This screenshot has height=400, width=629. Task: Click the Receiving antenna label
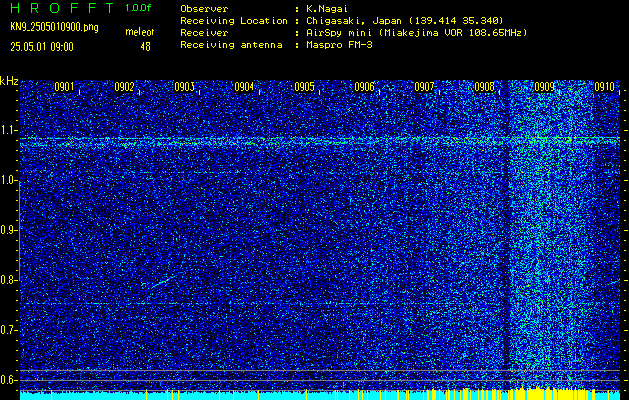coord(231,45)
